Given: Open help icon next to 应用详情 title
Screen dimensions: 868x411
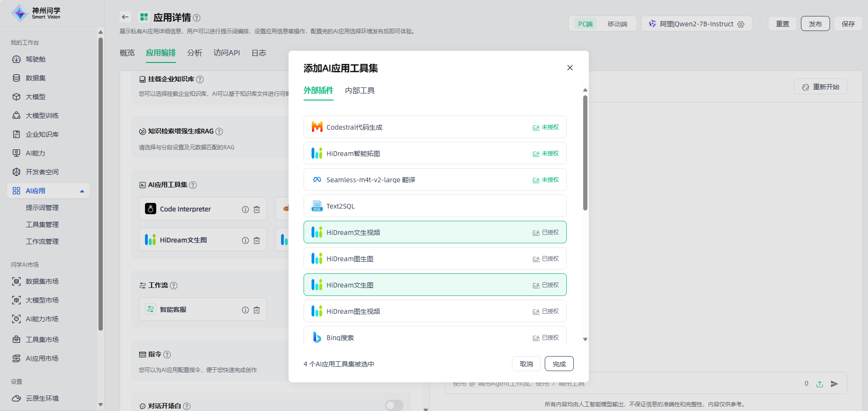Looking at the screenshot, I should (197, 18).
